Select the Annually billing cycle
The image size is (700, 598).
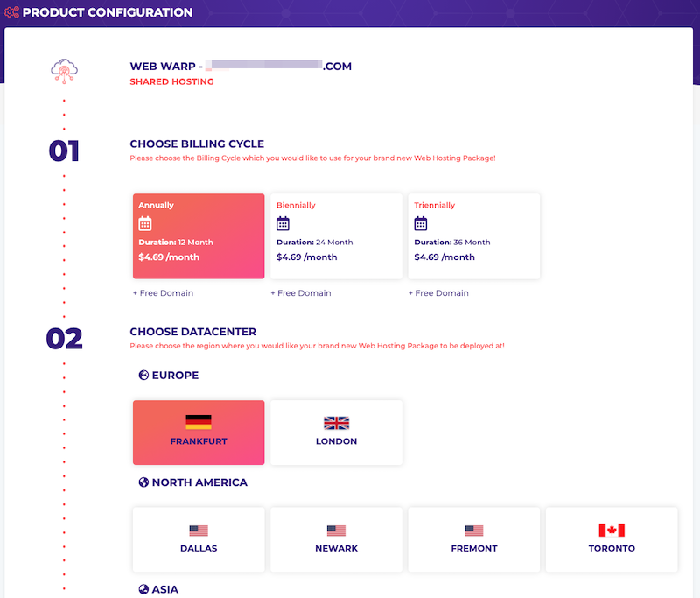[199, 236]
